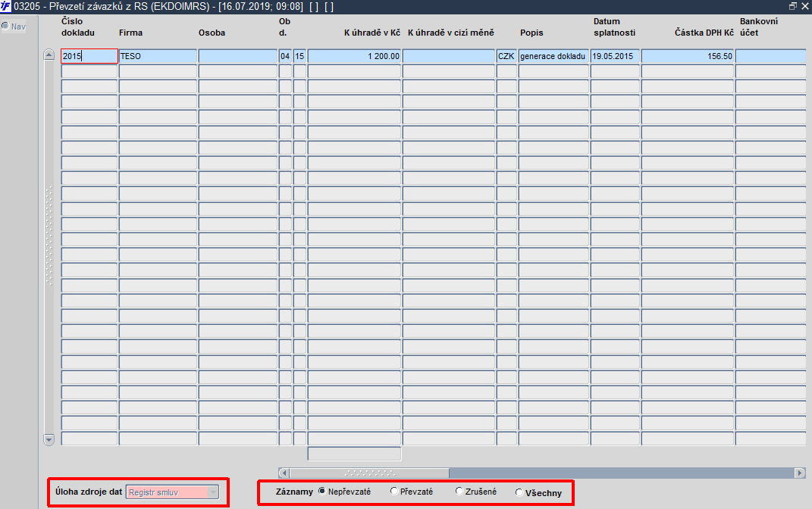Click the K úhradě v Kč value 1 200.00

pyautogui.click(x=354, y=56)
